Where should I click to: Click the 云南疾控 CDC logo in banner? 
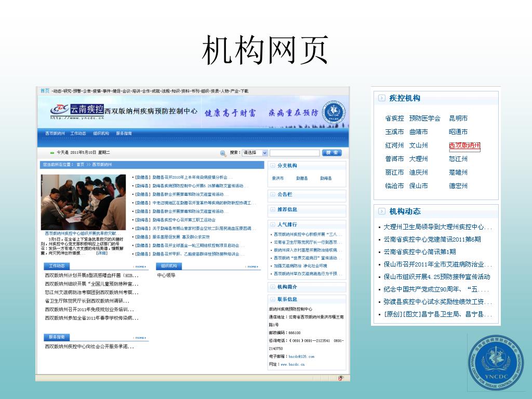[x=77, y=111]
